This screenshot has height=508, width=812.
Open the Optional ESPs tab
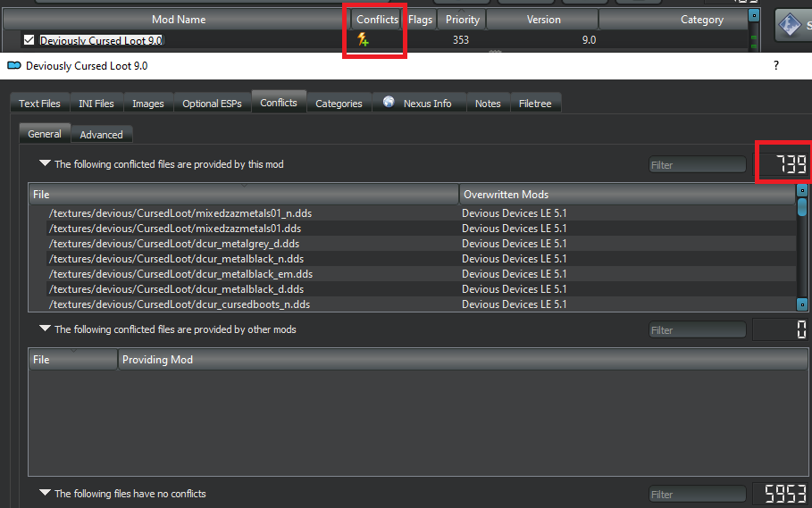pyautogui.click(x=212, y=104)
